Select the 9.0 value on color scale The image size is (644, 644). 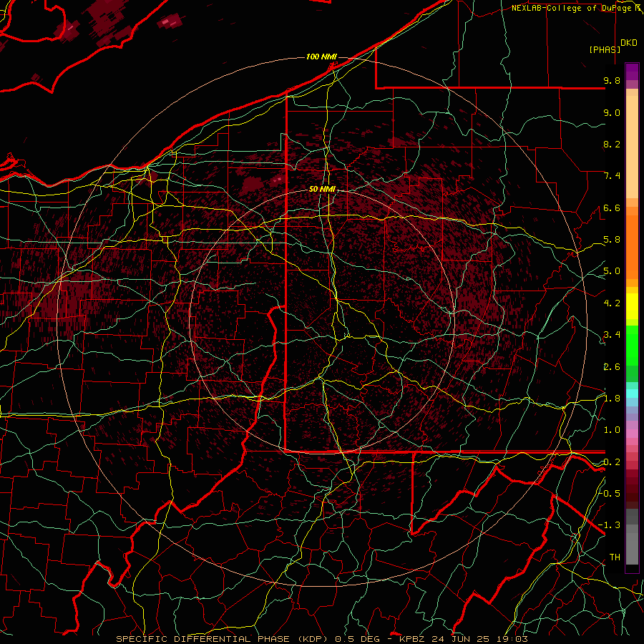tap(612, 112)
